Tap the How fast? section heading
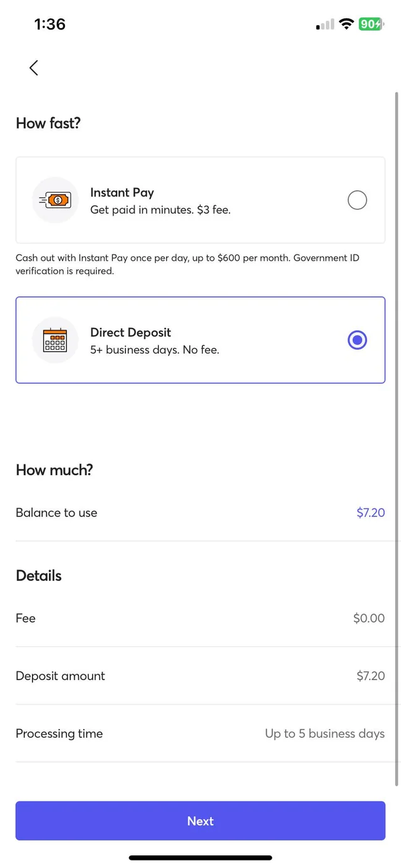This screenshot has width=401, height=868. coord(48,123)
